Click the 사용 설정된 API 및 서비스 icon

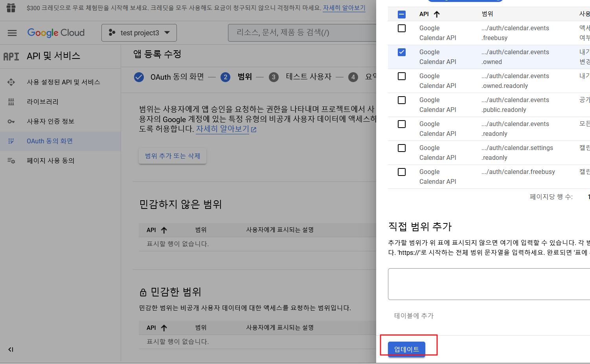pyautogui.click(x=11, y=82)
